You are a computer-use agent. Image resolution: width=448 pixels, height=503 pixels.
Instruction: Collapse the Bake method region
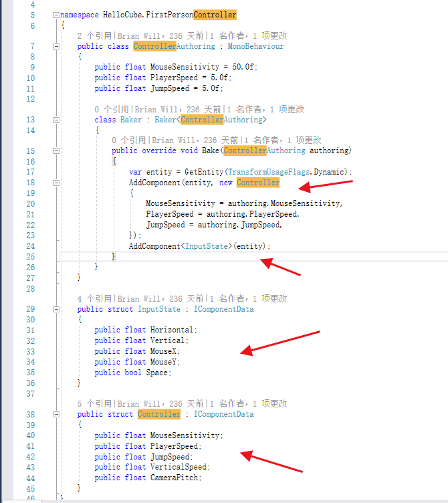coord(56,150)
